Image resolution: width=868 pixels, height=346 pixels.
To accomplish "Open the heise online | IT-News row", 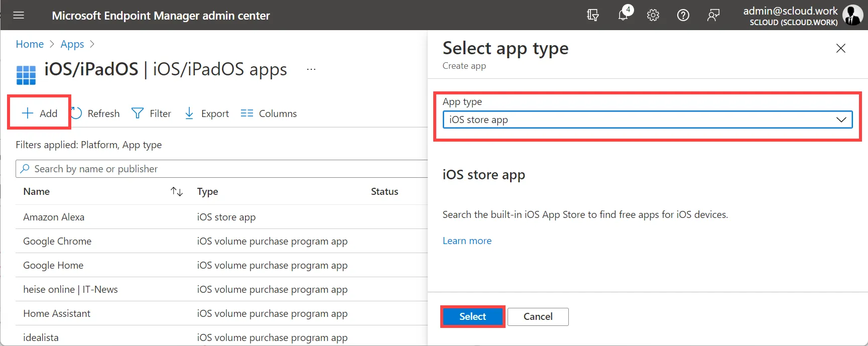I will [221, 289].
